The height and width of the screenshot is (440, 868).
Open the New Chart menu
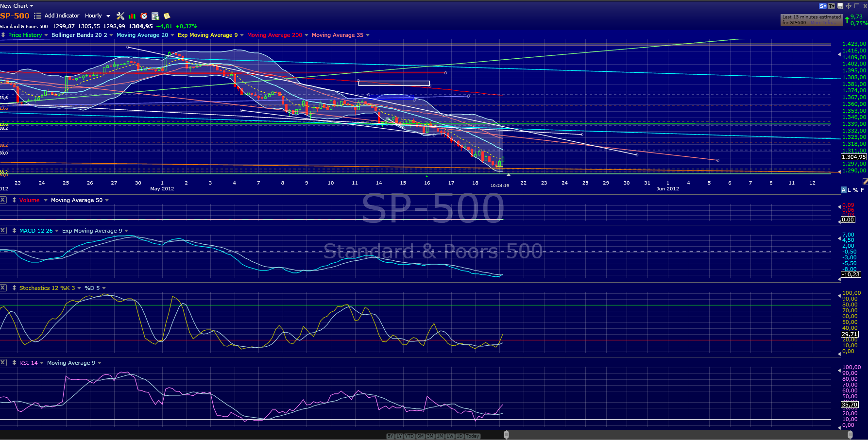pos(17,6)
